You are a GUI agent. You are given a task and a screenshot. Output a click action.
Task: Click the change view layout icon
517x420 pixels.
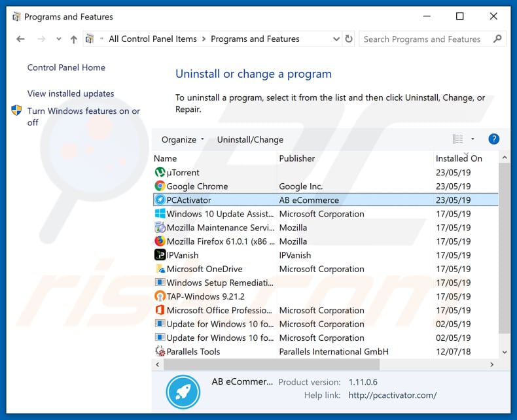tap(457, 139)
